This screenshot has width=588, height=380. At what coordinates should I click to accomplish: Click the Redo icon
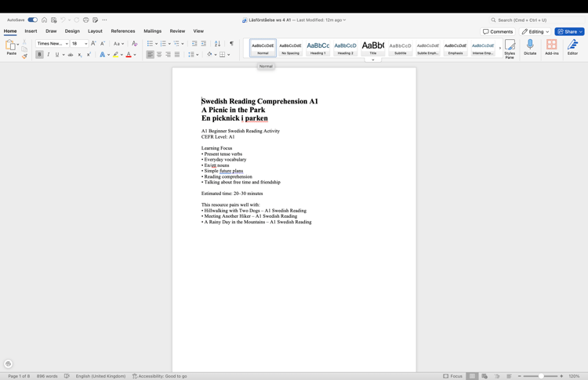coord(77,20)
